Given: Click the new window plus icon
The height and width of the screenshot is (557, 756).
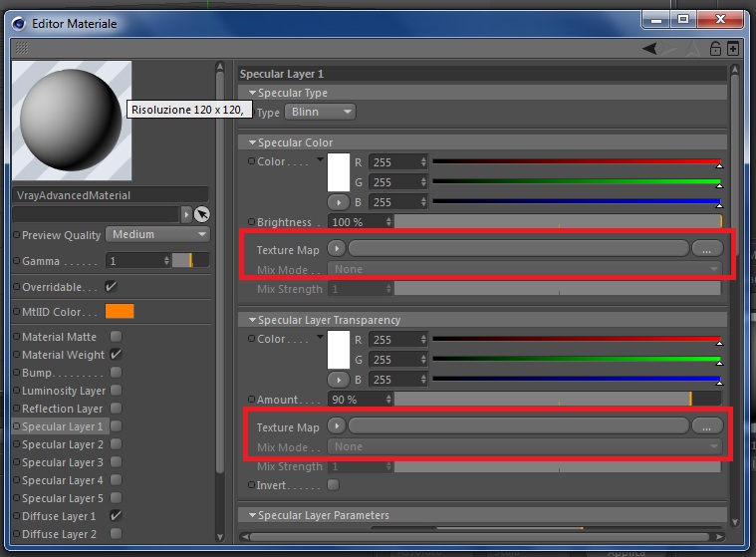Looking at the screenshot, I should (733, 48).
